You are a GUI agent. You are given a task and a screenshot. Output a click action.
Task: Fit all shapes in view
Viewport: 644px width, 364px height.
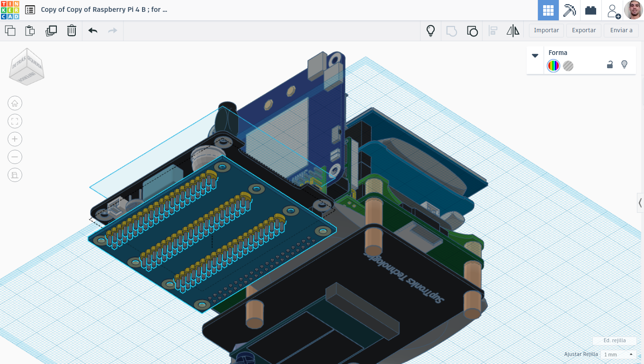click(x=15, y=121)
